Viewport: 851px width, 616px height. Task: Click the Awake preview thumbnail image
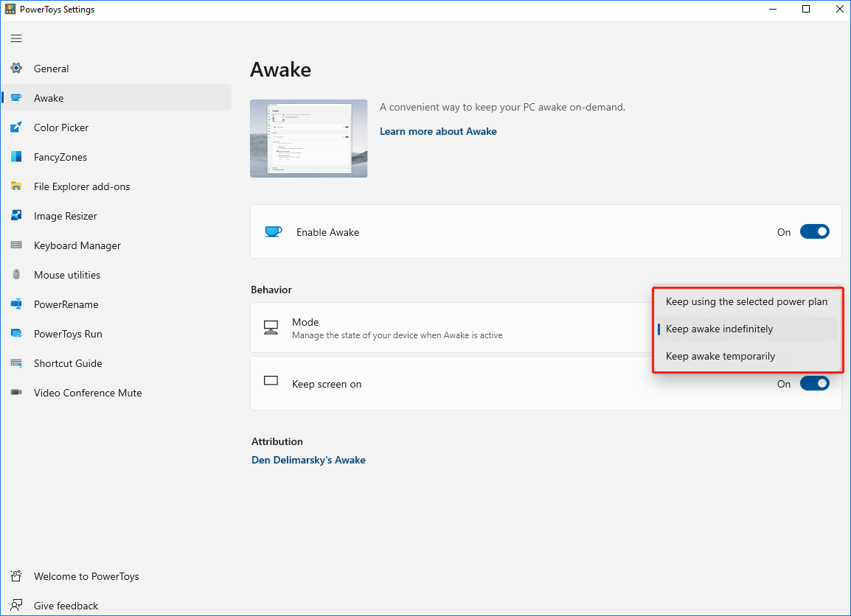pos(309,139)
